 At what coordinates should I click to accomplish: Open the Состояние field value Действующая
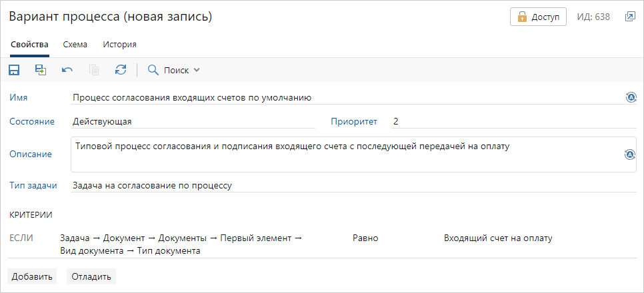[192, 121]
